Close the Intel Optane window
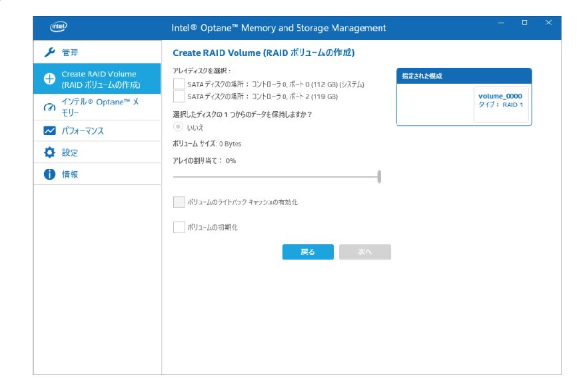Viewport: 585px width, 392px height. click(x=548, y=23)
